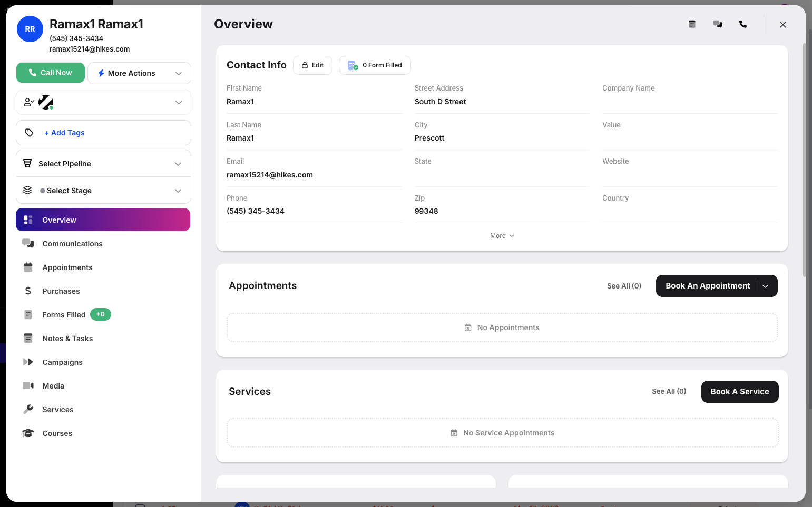Image resolution: width=812 pixels, height=507 pixels.
Task: Open the Purchases sidebar item
Action: pos(61,291)
